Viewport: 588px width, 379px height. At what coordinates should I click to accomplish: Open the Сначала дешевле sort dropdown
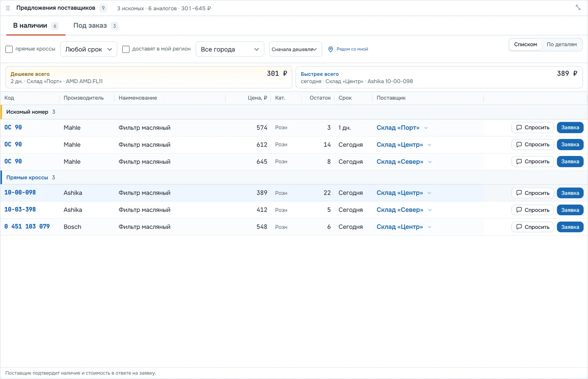(295, 49)
